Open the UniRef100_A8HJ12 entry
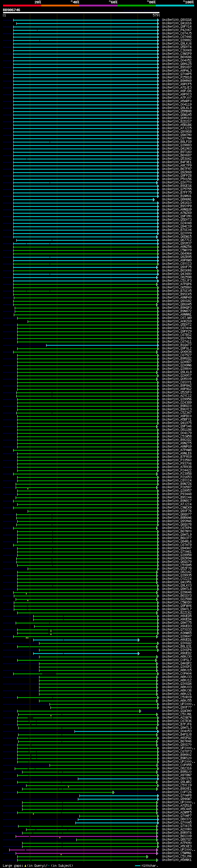This screenshot has height=868, width=197. (x=177, y=680)
